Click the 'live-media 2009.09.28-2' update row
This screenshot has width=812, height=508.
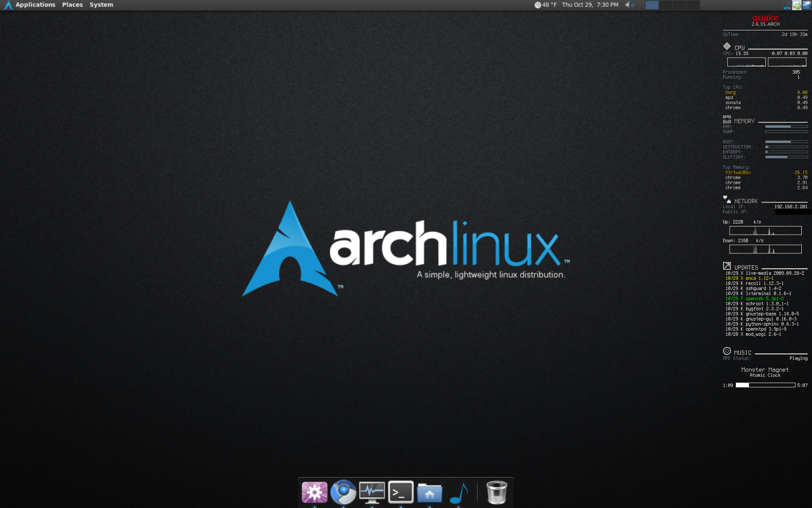[x=764, y=273]
